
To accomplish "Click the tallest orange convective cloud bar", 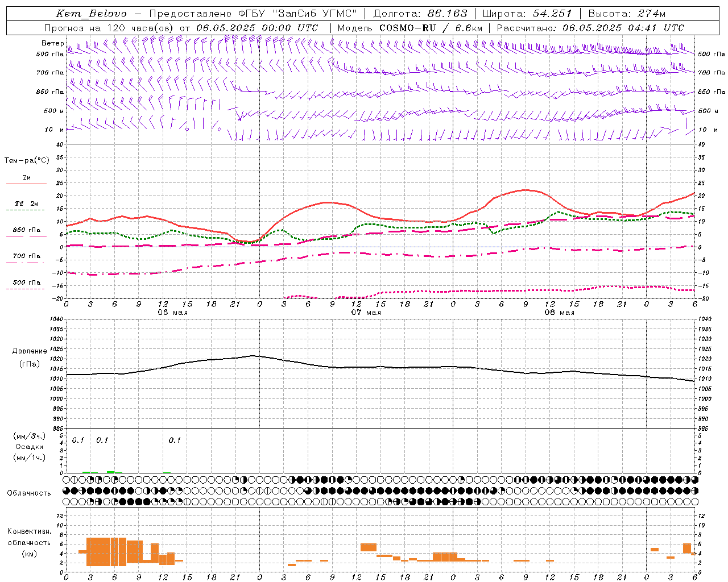I will 106,551.
